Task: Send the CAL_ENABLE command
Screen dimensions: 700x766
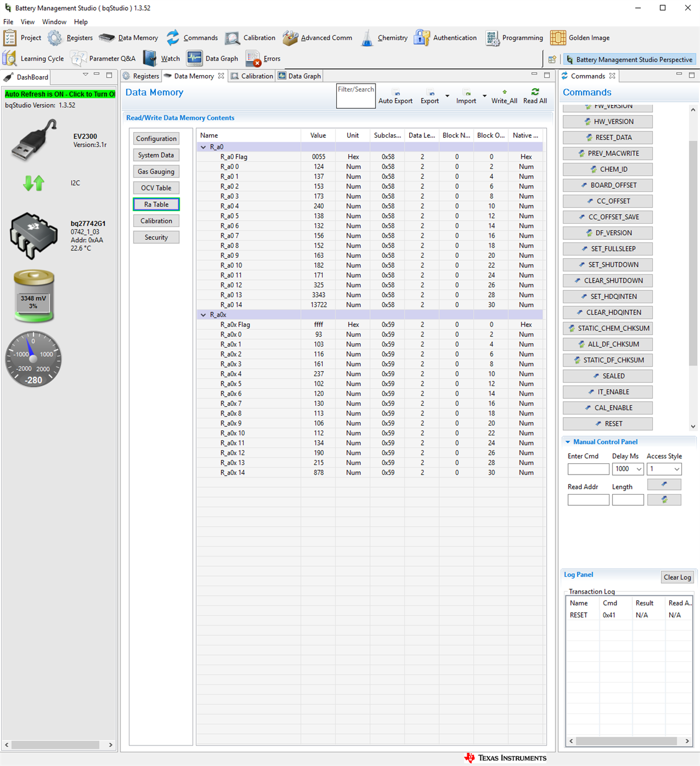Action: click(608, 407)
